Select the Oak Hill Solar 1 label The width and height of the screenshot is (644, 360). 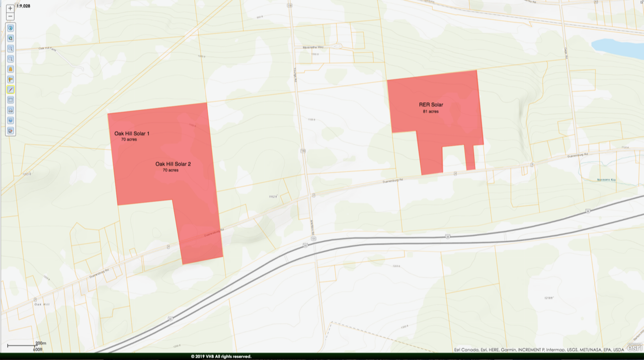132,133
